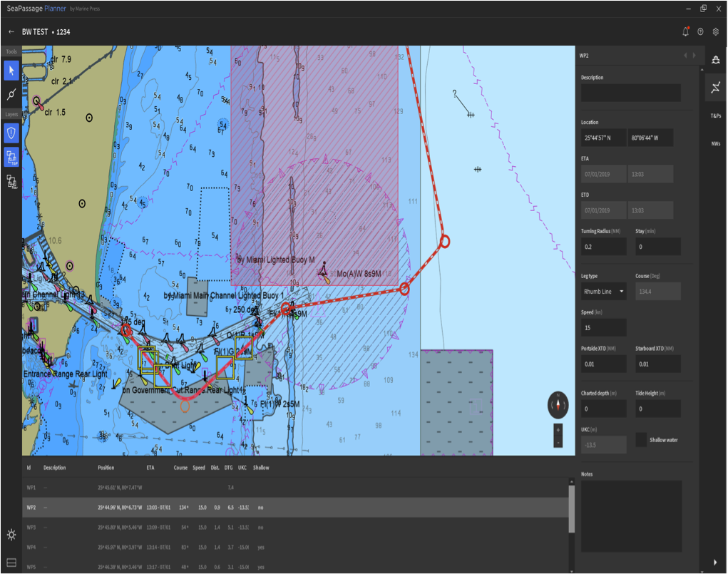Go to previous waypoint arrow
The width and height of the screenshot is (728, 574).
685,56
